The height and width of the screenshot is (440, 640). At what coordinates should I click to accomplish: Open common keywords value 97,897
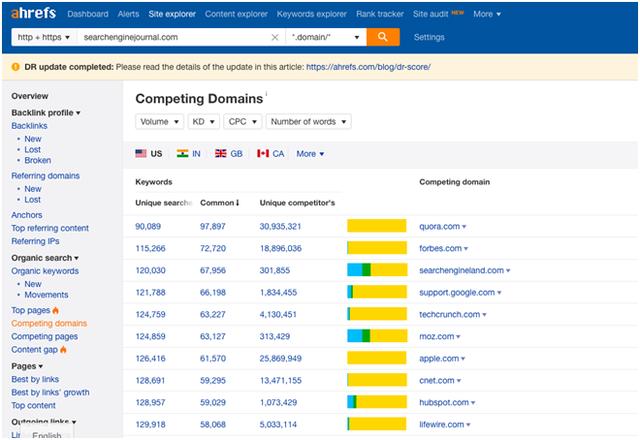pyautogui.click(x=213, y=227)
